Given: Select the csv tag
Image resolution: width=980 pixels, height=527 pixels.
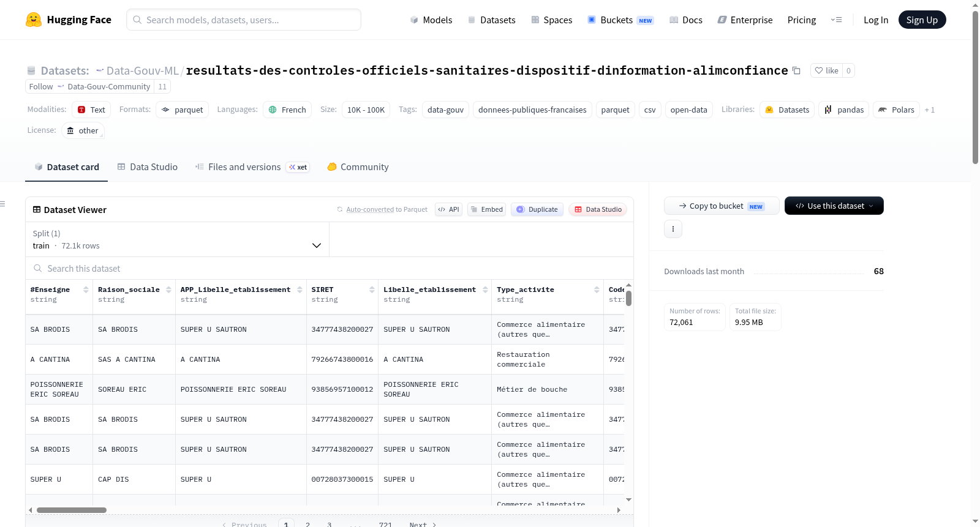Looking at the screenshot, I should pyautogui.click(x=650, y=110).
